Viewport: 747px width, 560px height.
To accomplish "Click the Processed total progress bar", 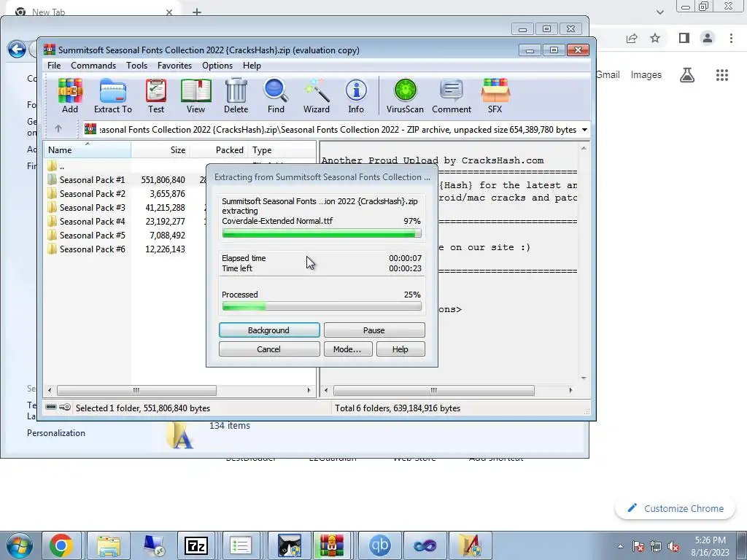I will tap(322, 306).
